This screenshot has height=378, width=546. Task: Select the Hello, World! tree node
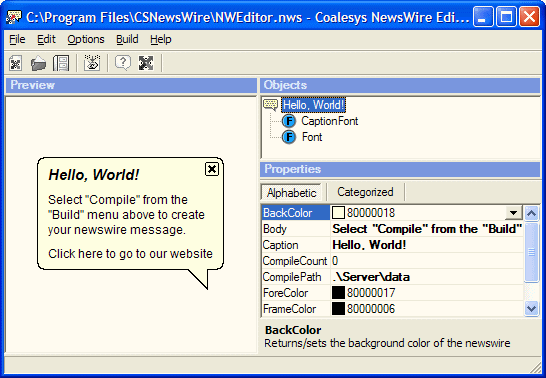[313, 105]
